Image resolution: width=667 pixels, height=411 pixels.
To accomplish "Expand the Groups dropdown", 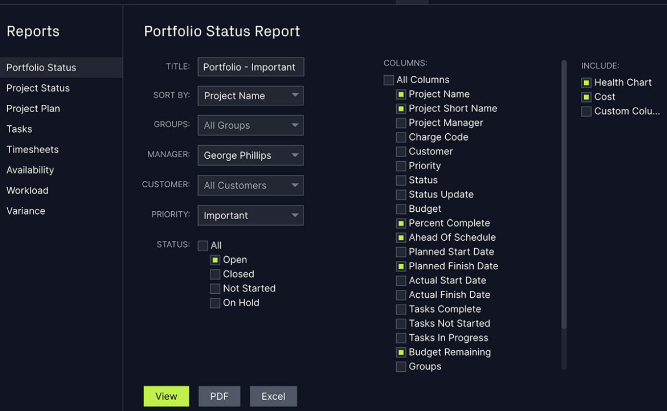I will pos(250,126).
